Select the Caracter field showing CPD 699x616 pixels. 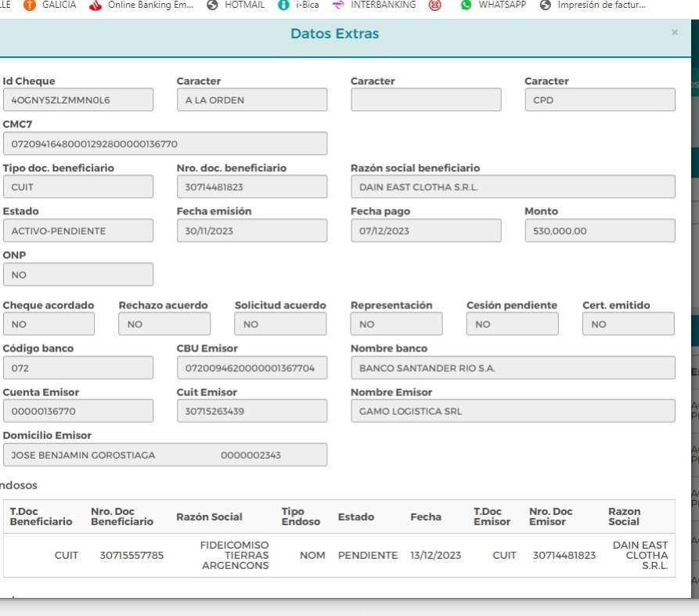tap(600, 99)
